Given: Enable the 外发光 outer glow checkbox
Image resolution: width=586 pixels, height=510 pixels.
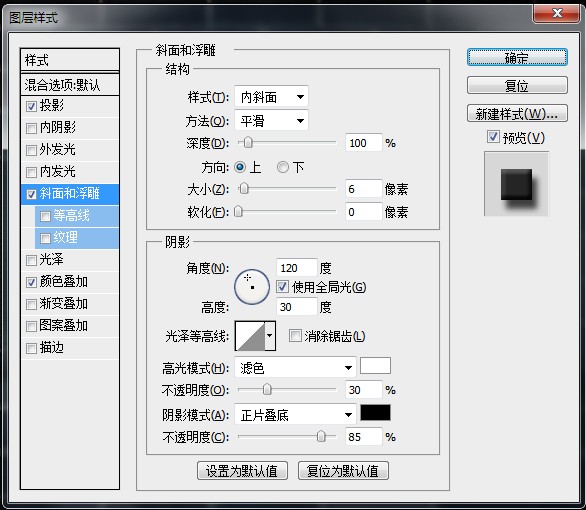Looking at the screenshot, I should click(31, 150).
